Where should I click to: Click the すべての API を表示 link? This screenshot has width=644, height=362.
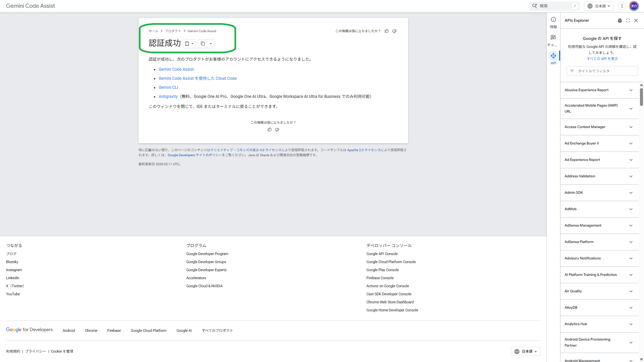tap(602, 59)
